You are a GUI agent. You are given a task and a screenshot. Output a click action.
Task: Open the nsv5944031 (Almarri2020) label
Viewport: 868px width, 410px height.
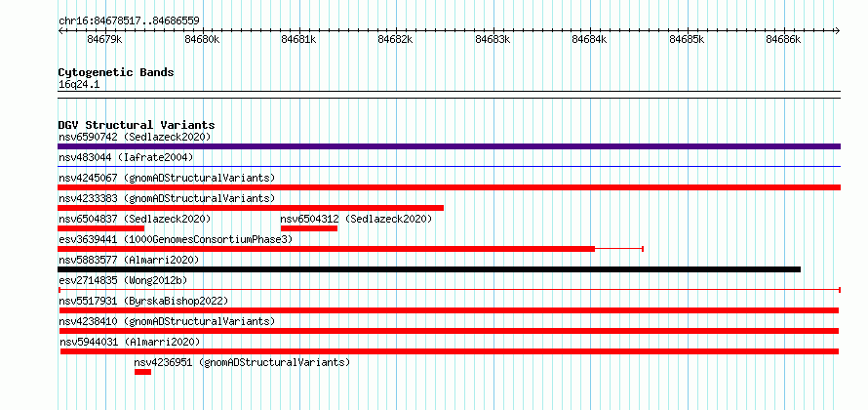130,342
